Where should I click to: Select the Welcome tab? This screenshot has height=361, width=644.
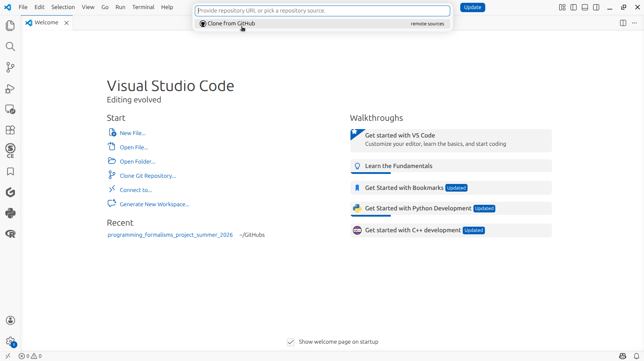tap(47, 23)
